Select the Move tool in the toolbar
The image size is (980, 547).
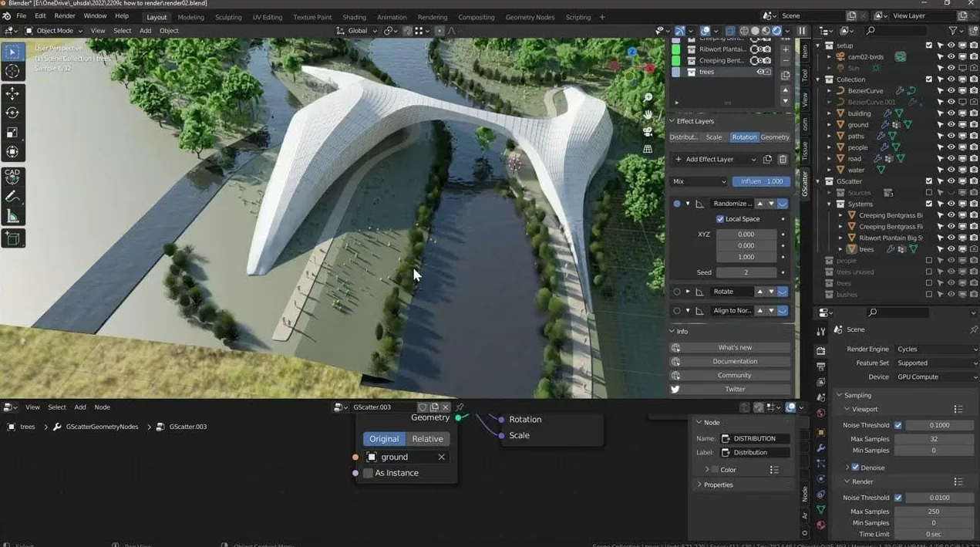click(x=12, y=92)
